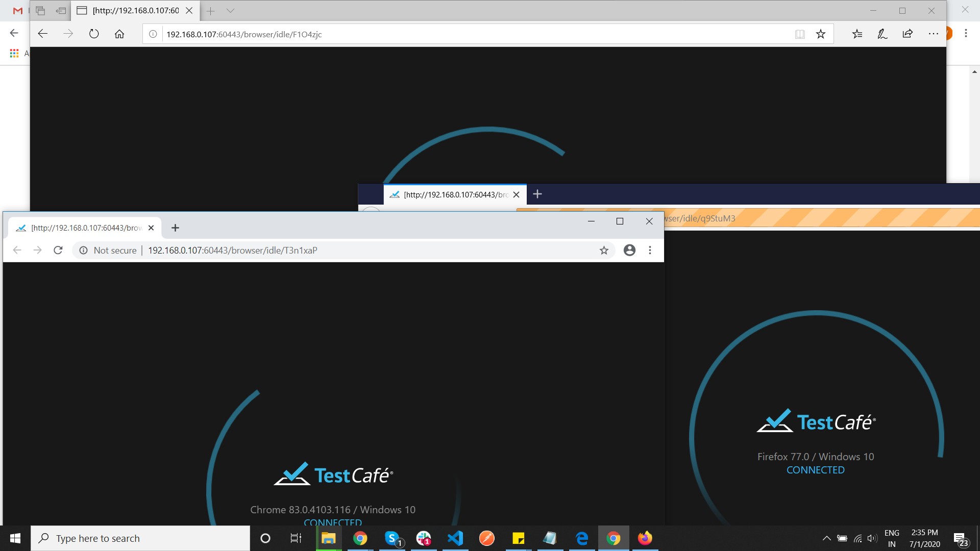Open Edge reading view icon
Screen dimensions: 980x551
800,34
